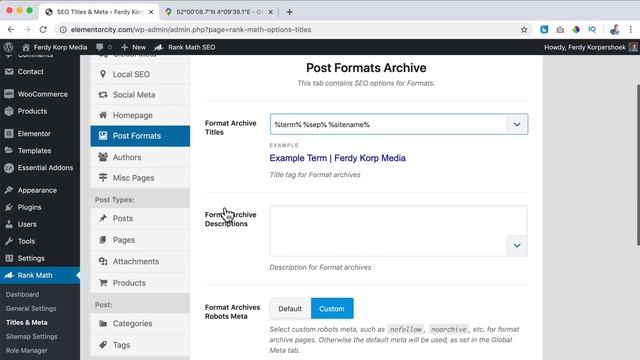
Task: Open Titles & Meta submenu
Action: 27,322
